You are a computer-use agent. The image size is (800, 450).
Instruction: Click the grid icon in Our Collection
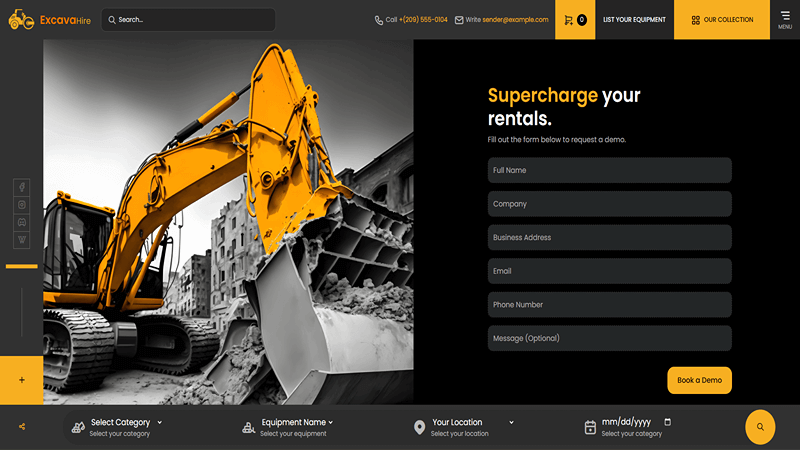click(x=695, y=20)
